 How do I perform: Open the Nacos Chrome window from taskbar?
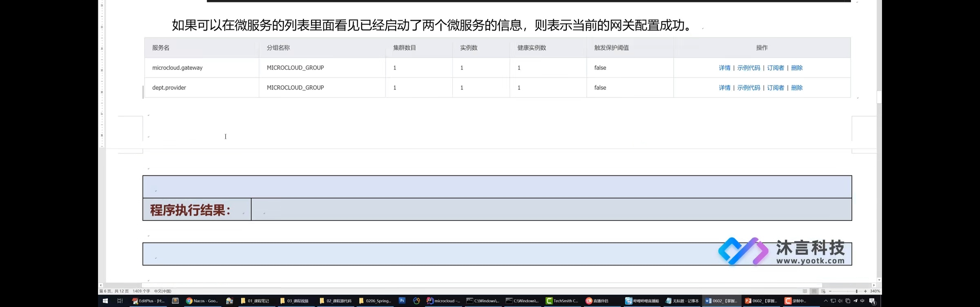pyautogui.click(x=202, y=301)
